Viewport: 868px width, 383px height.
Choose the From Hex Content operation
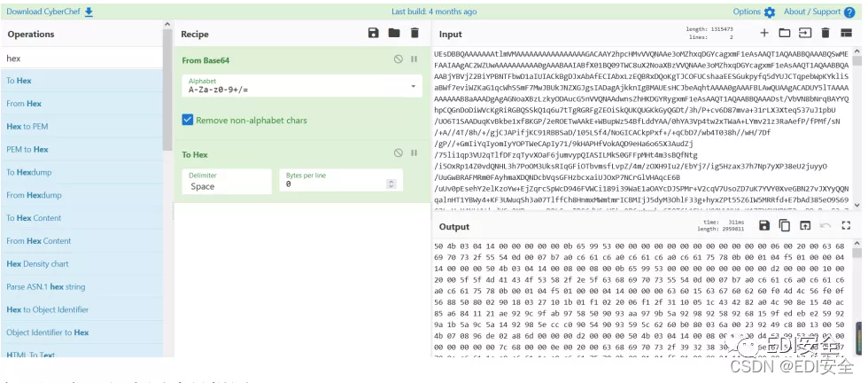pyautogui.click(x=81, y=241)
